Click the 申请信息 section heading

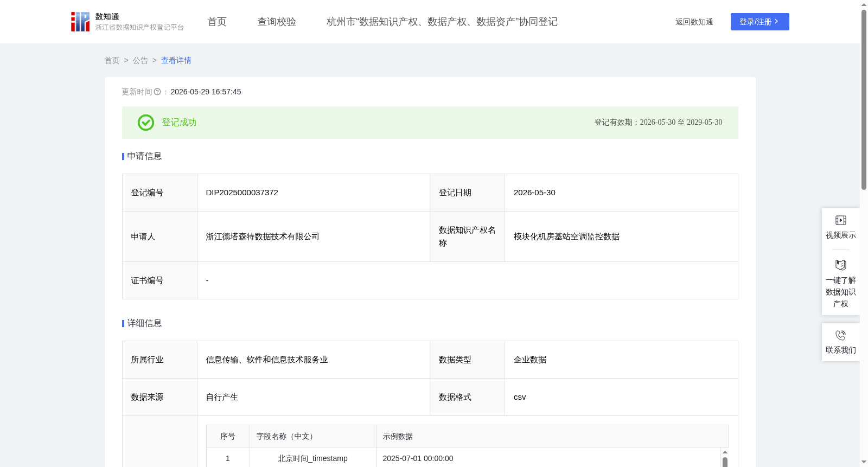[144, 156]
